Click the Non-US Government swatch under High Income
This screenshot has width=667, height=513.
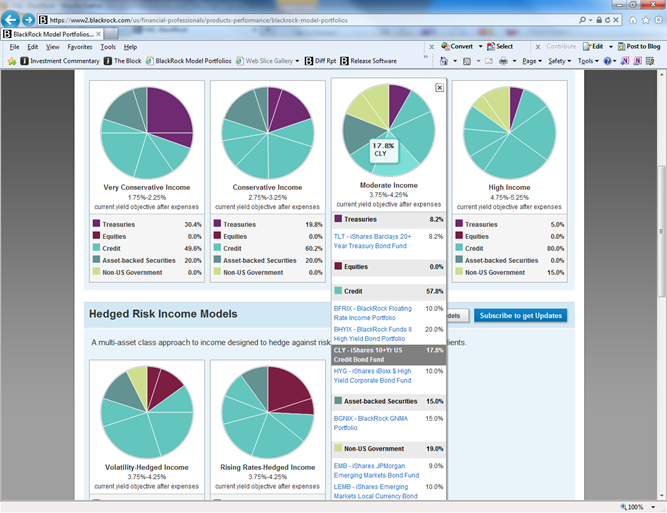[x=459, y=271]
